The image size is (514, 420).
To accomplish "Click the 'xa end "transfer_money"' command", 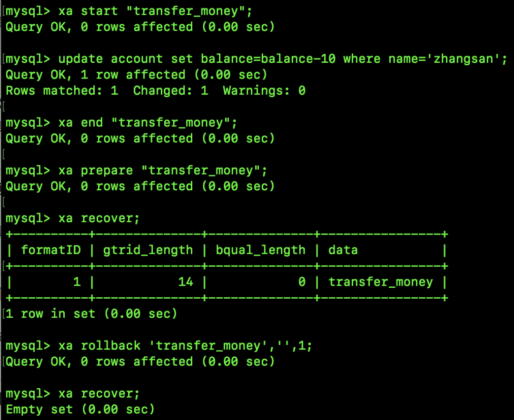I will [x=148, y=123].
